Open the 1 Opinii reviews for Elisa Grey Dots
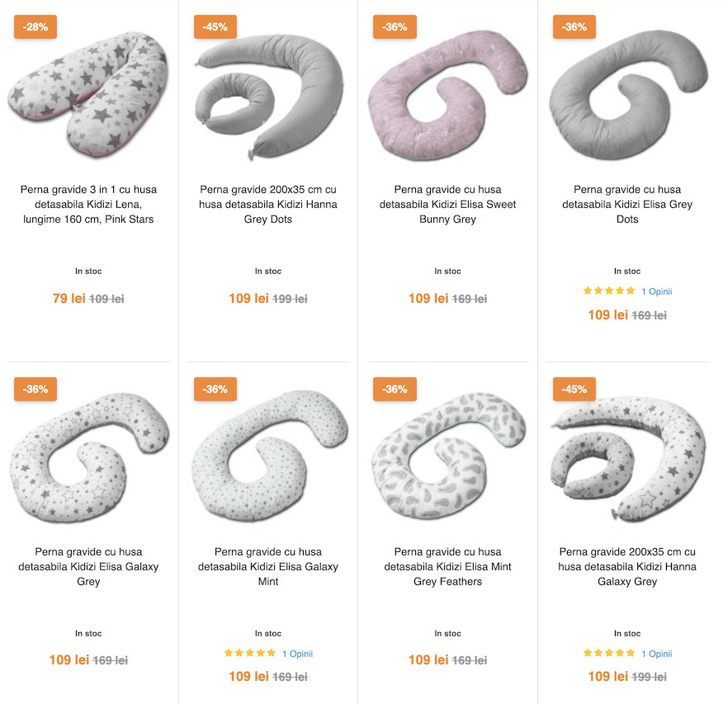 coord(656,291)
